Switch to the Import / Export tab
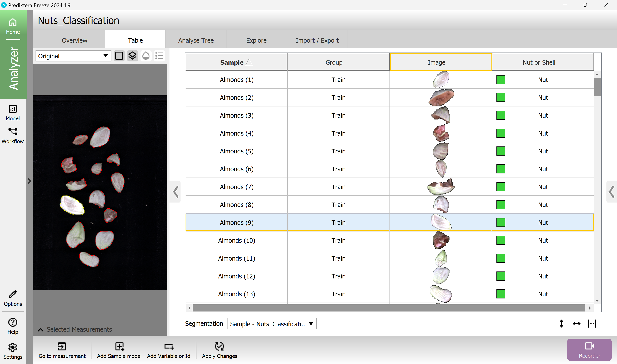This screenshot has height=364, width=617. coord(317,40)
